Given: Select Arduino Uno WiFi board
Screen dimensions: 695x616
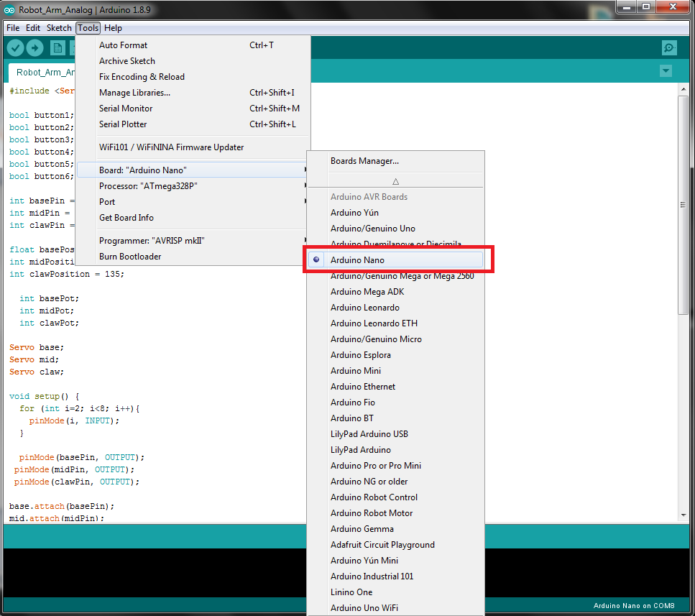Looking at the screenshot, I should (395, 608).
